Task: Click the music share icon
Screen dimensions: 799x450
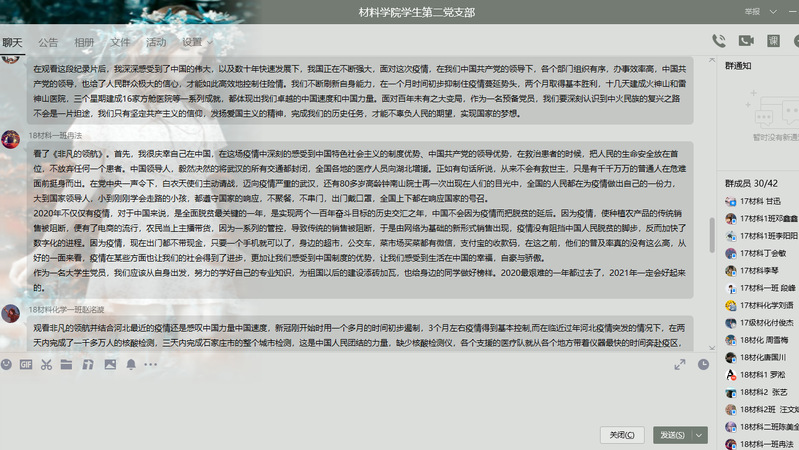Action: click(87, 365)
